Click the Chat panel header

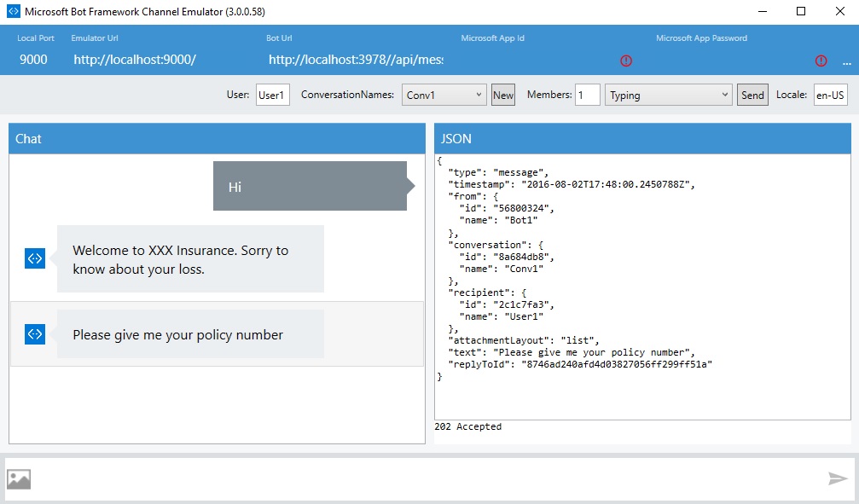(217, 139)
